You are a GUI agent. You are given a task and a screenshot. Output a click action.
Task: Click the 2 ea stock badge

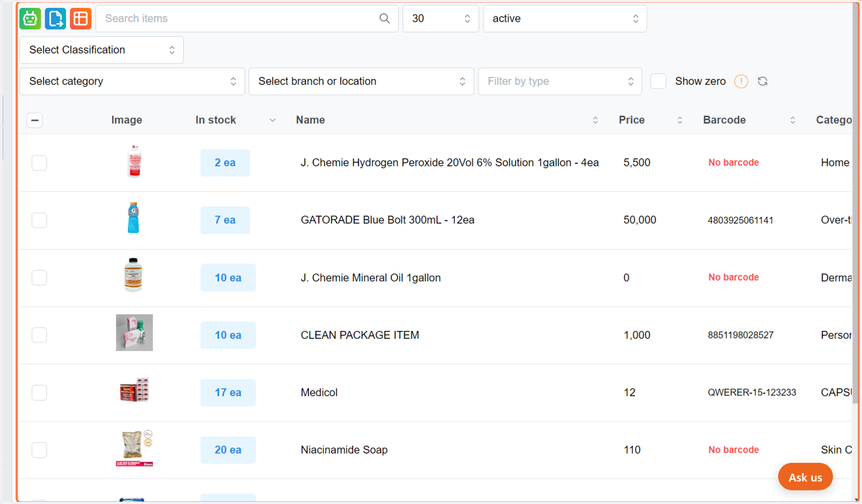225,163
